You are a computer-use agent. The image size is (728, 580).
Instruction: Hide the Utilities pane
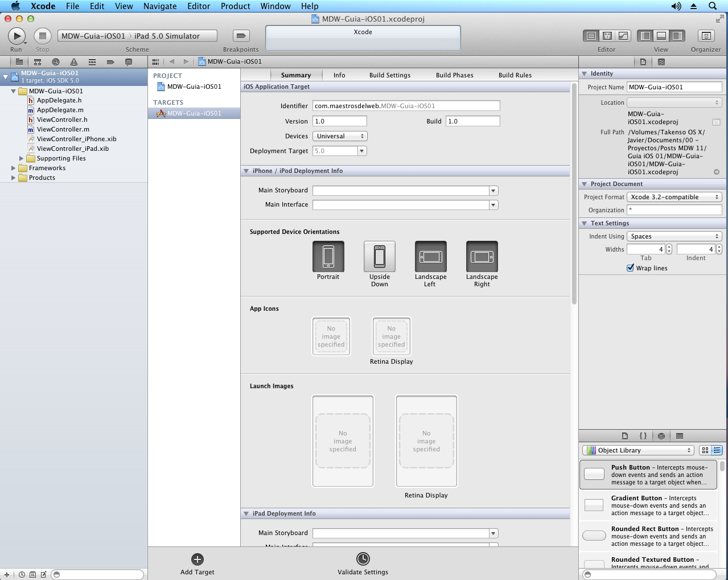tap(677, 36)
